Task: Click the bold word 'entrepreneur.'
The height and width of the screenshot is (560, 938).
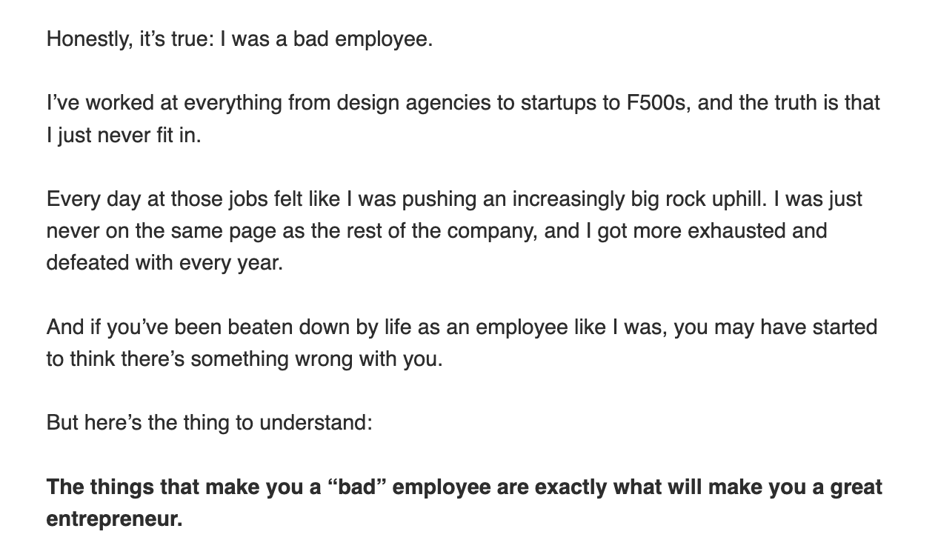Action: click(114, 519)
